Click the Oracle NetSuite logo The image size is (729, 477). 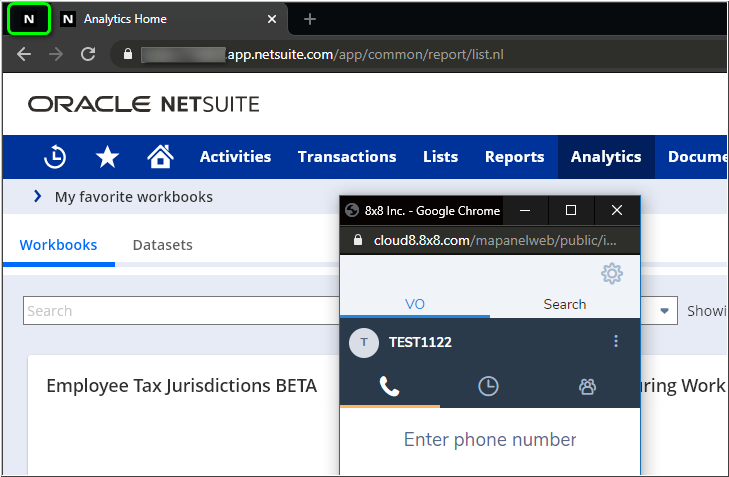144,104
